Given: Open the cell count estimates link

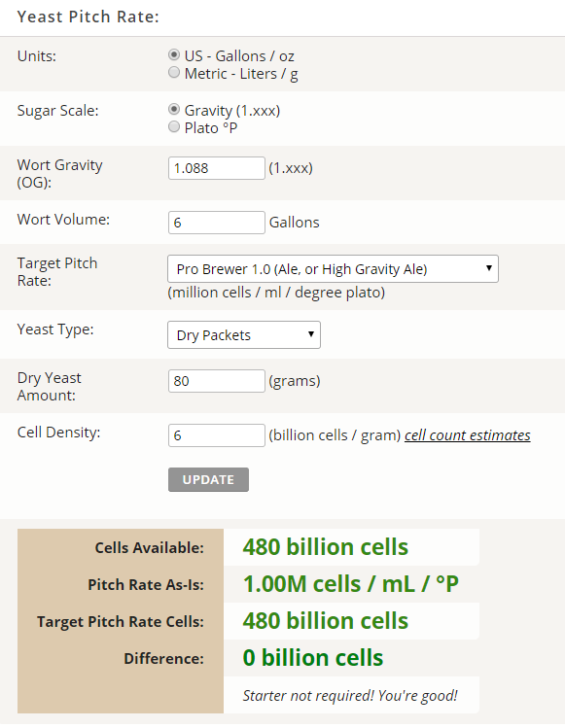Looking at the screenshot, I should (x=468, y=435).
